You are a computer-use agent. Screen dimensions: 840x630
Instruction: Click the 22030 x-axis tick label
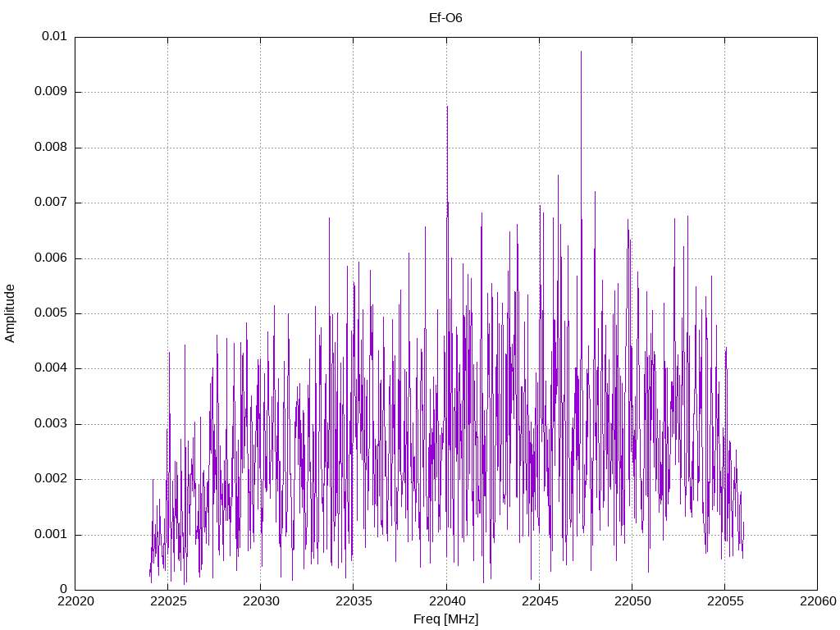(261, 601)
